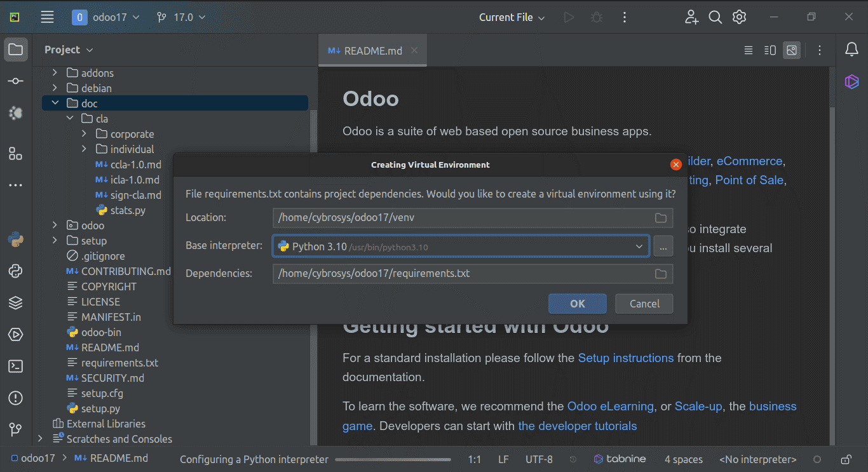This screenshot has width=868, height=472.
Task: Open the main hamburger menu
Action: pos(47,17)
